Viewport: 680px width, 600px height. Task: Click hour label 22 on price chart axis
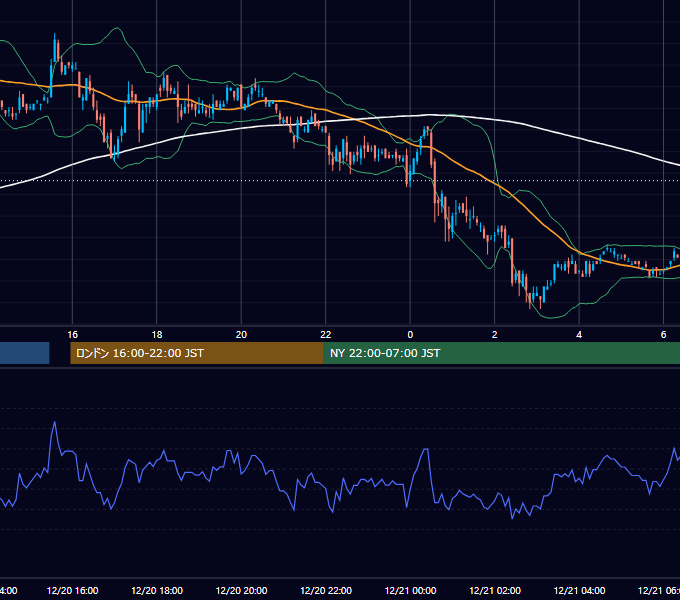point(326,334)
